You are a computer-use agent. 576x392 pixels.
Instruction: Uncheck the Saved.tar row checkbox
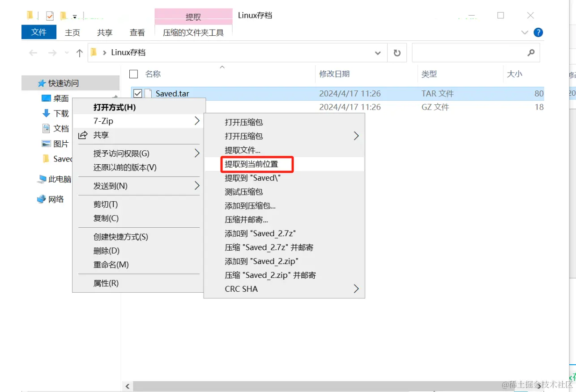point(138,94)
